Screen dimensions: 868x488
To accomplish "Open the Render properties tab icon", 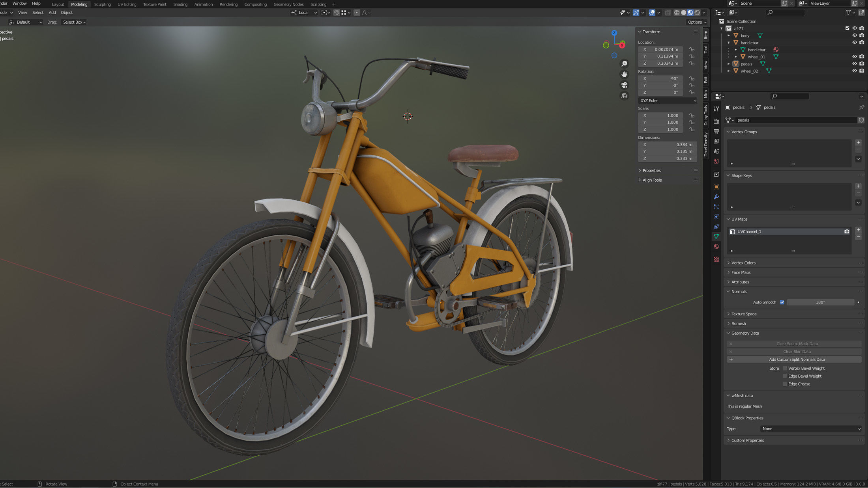I will (716, 121).
